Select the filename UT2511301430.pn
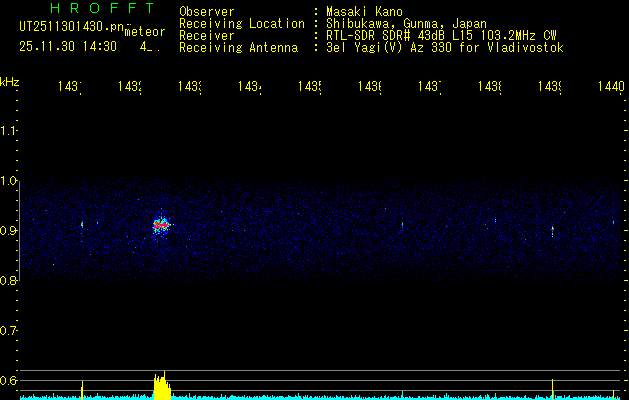Screen dimensions: 629x400 tap(72, 27)
